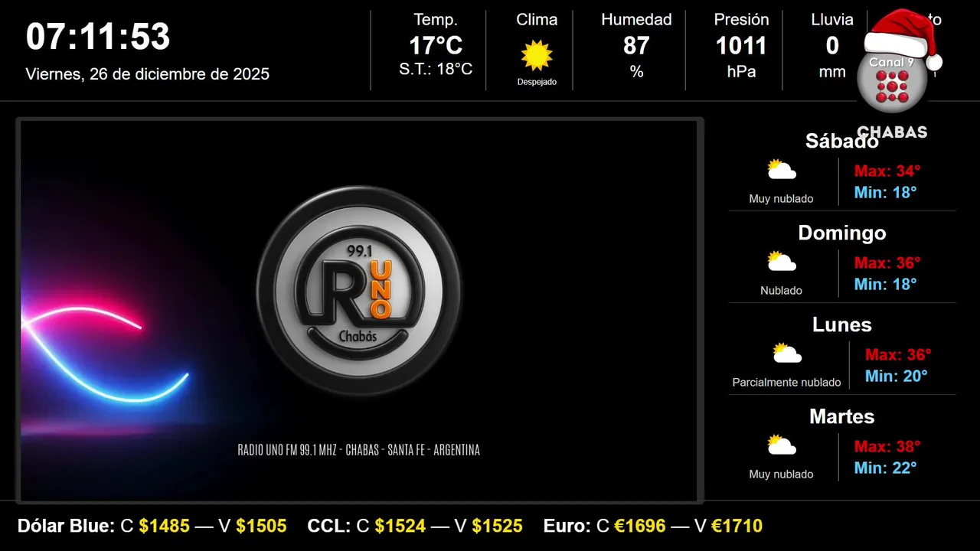Click the Domingo cloud forecast icon
980x551 pixels.
click(782, 262)
